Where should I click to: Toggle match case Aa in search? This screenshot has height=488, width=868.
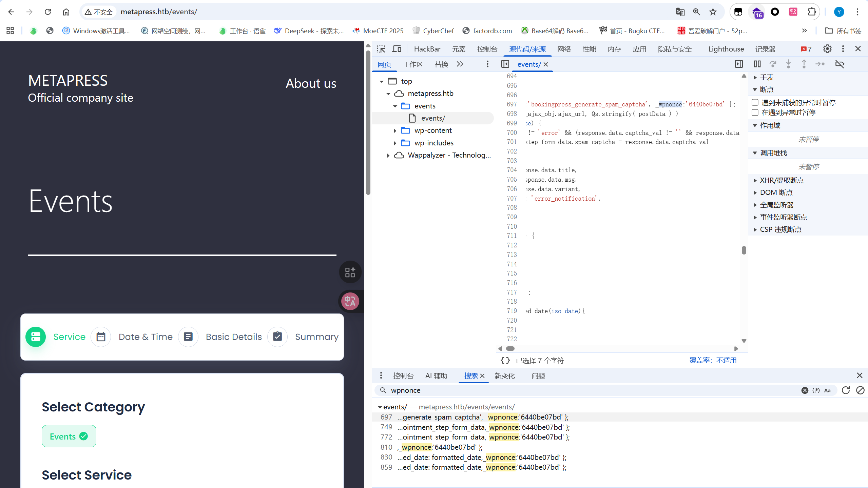pos(828,390)
